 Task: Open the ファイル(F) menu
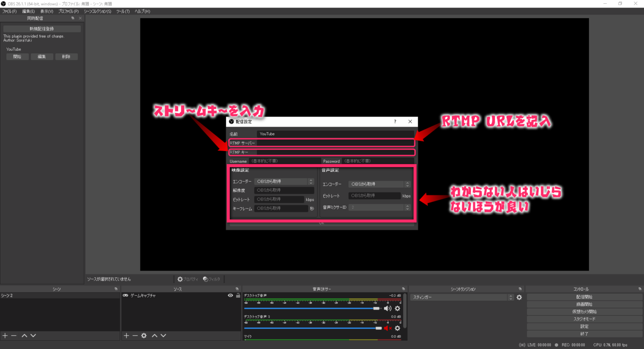click(x=9, y=11)
